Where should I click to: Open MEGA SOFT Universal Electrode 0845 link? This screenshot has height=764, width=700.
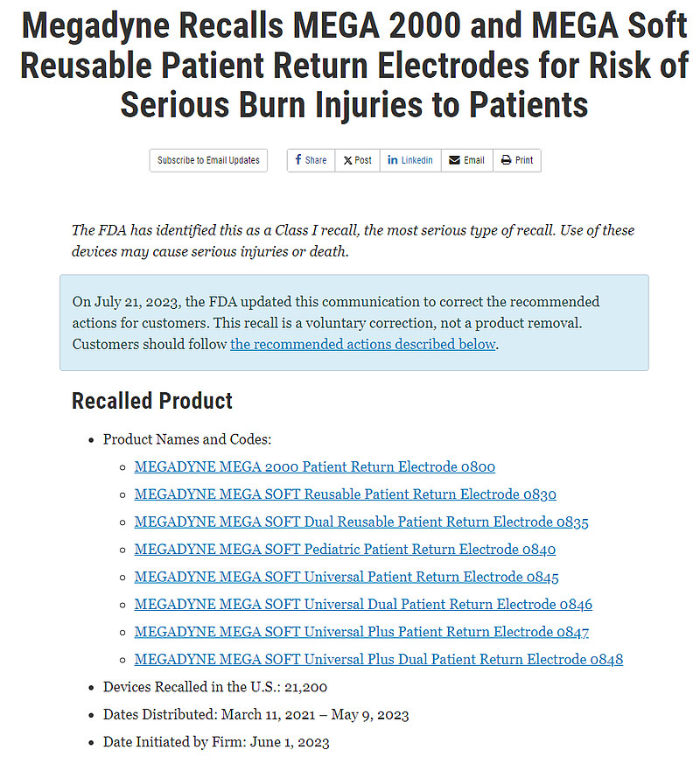coord(346,578)
